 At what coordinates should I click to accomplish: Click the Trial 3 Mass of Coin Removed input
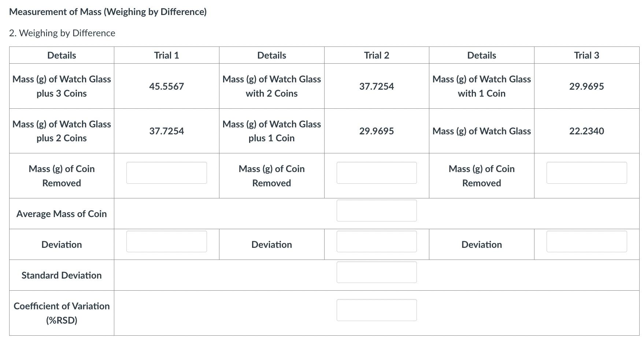586,172
